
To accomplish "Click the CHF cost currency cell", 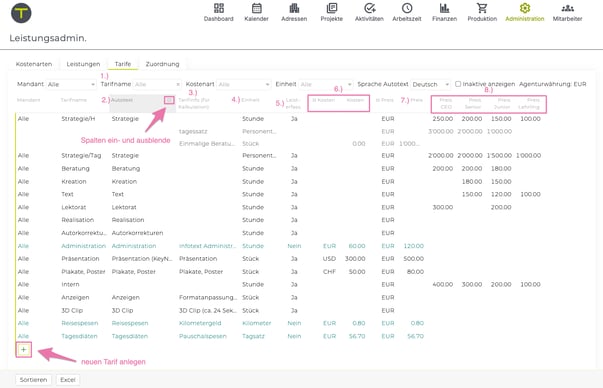I will pos(329,271).
